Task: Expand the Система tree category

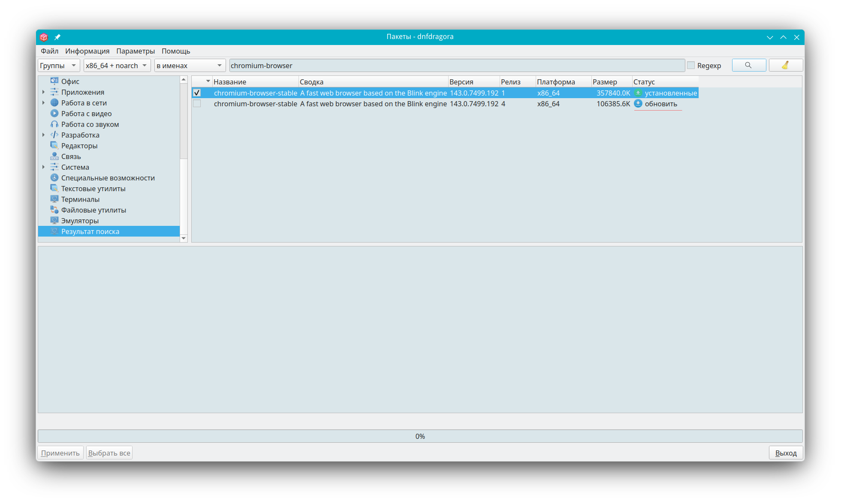Action: [43, 167]
